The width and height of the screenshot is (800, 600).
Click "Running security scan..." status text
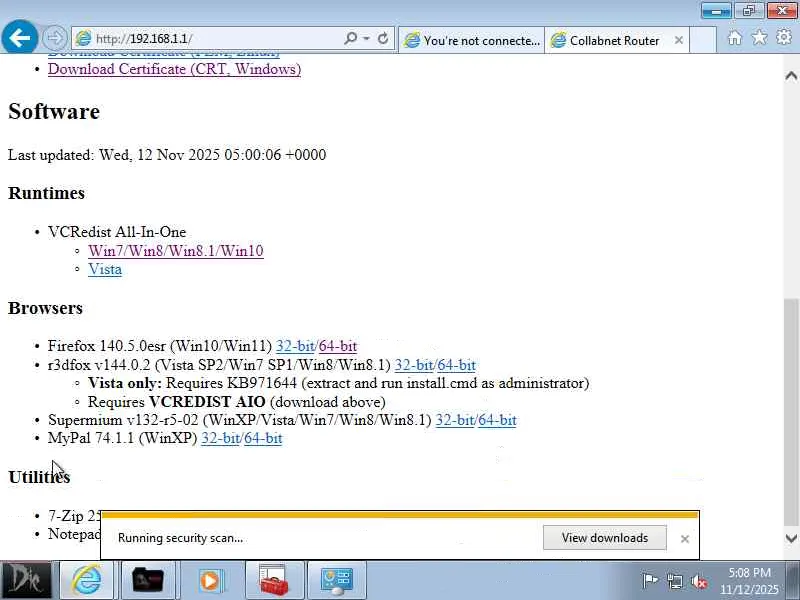pos(180,538)
